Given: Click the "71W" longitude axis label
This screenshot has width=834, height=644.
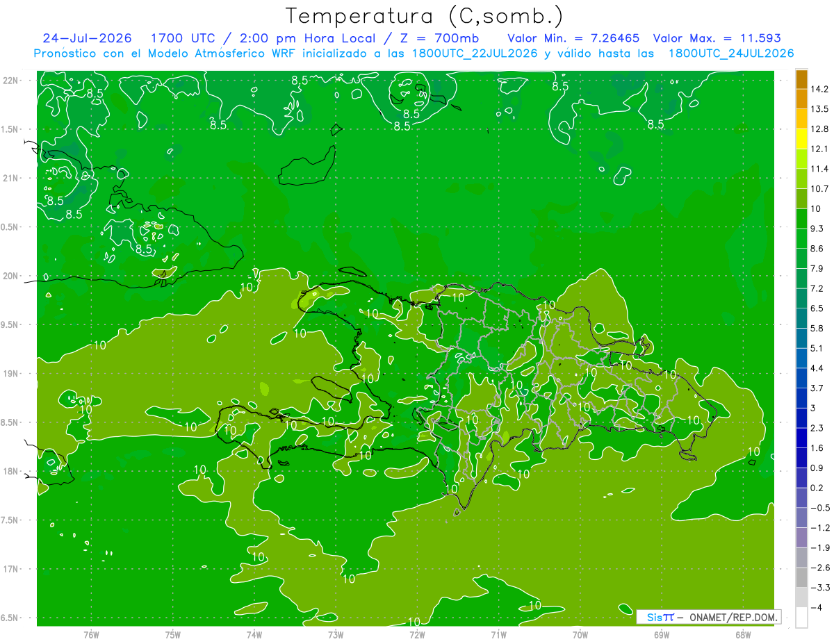Looking at the screenshot, I should pyautogui.click(x=498, y=634).
